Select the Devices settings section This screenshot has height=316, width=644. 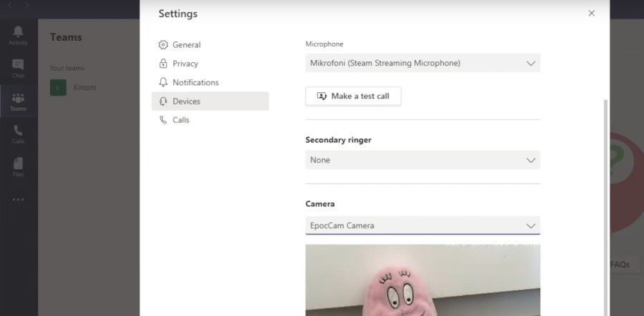click(210, 102)
